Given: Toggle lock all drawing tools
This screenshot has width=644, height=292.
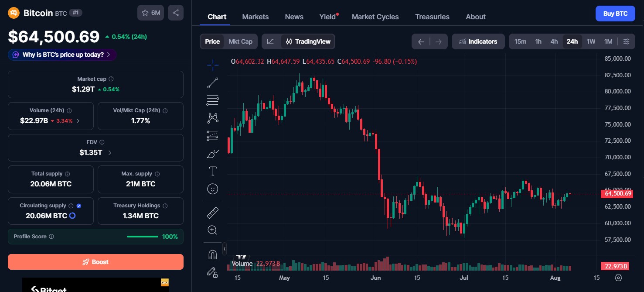Looking at the screenshot, I should tap(213, 272).
